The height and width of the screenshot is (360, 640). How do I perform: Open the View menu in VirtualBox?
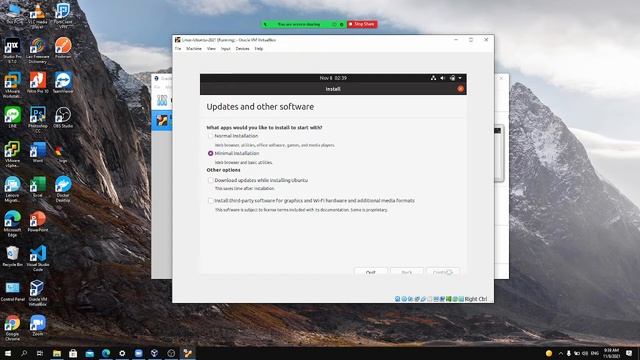point(211,49)
